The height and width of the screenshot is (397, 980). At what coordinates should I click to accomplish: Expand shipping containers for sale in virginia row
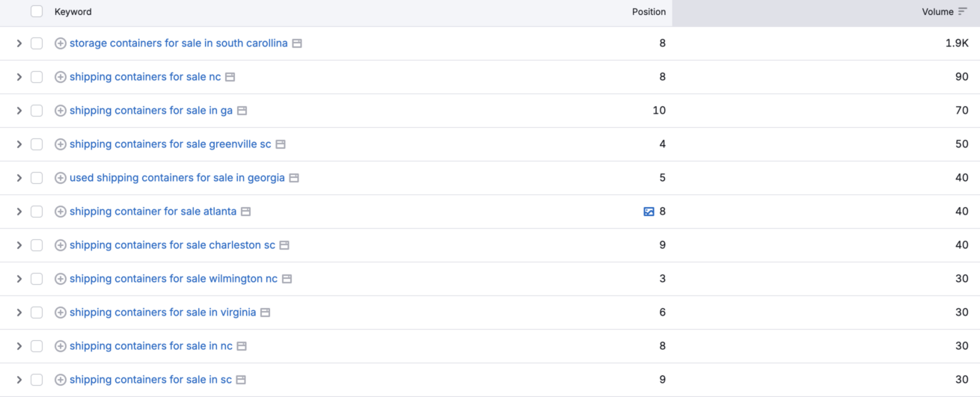(19, 313)
